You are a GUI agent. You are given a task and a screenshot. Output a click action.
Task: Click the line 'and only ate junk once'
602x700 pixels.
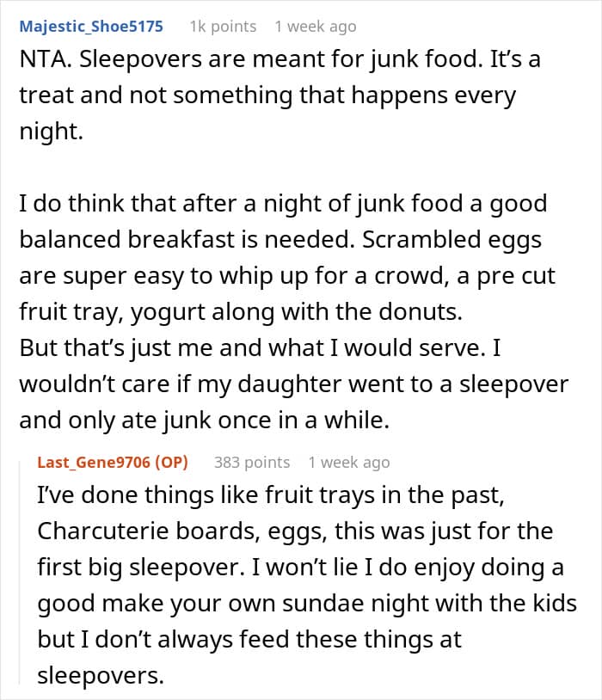[204, 421]
